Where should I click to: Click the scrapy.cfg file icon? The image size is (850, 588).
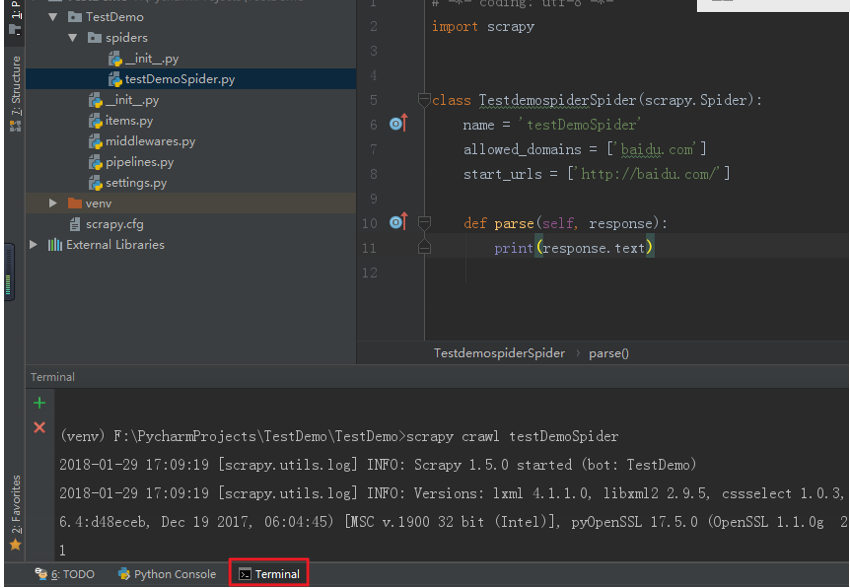[x=75, y=224]
